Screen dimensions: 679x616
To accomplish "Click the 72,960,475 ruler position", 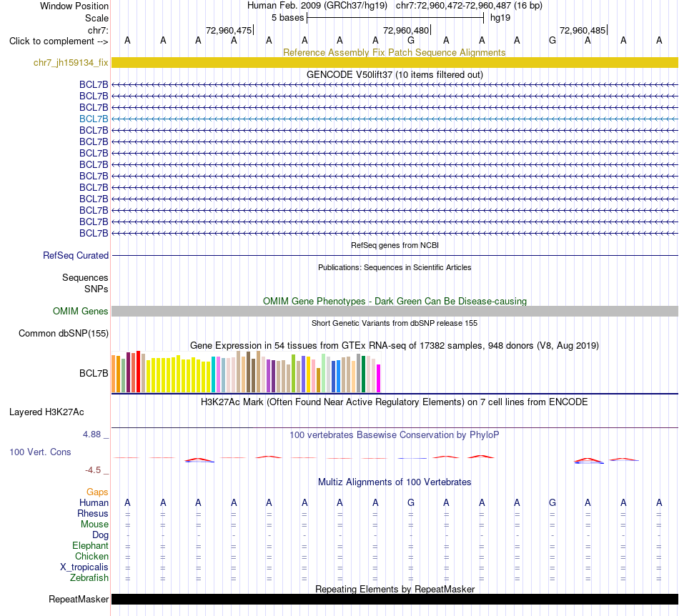I will coord(229,30).
